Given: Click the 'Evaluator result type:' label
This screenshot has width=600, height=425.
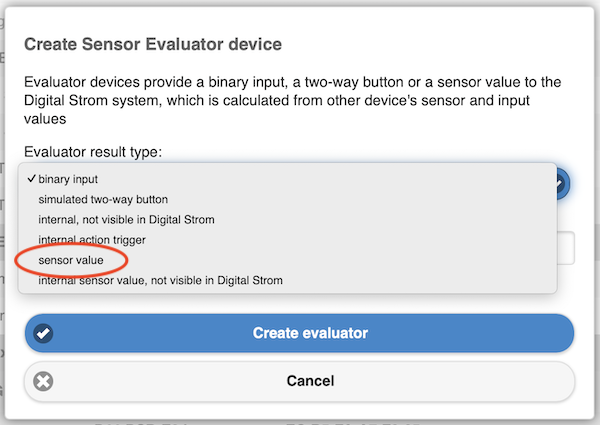Looking at the screenshot, I should tap(92, 152).
